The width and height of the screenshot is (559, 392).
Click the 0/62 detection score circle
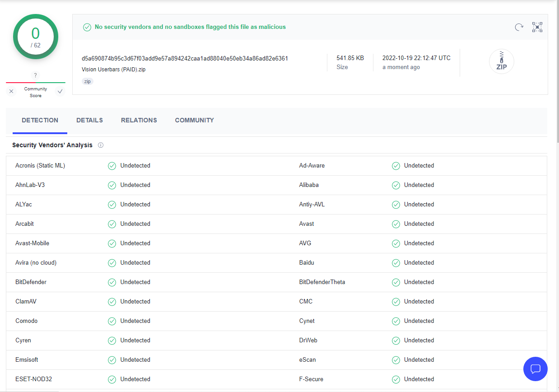[x=36, y=37]
